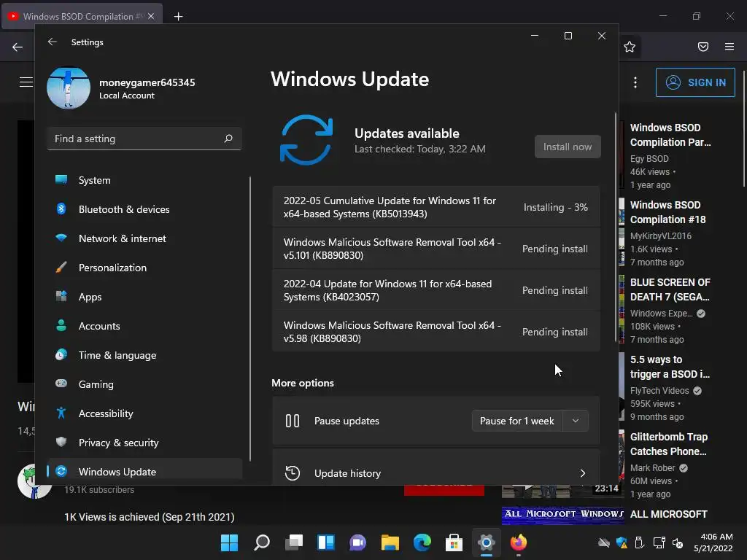
Task: Launch Microsoft Edge from taskbar
Action: coord(422,542)
